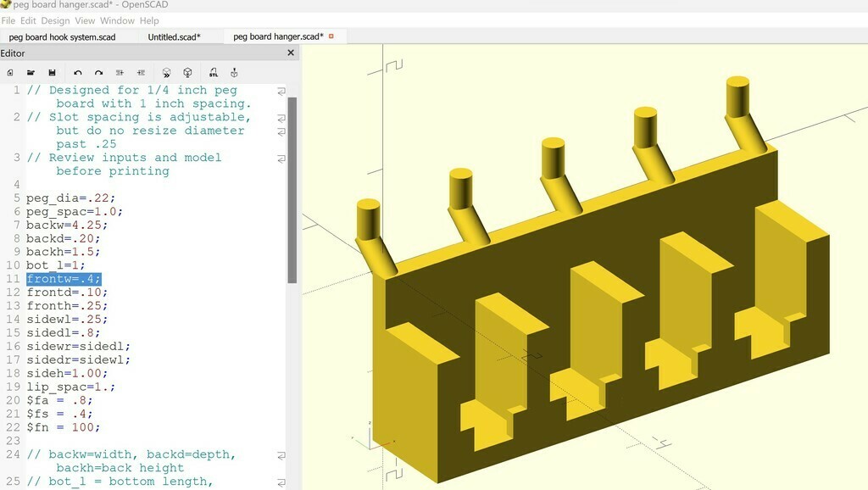Undo the last edit
868x490 pixels.
tap(78, 73)
